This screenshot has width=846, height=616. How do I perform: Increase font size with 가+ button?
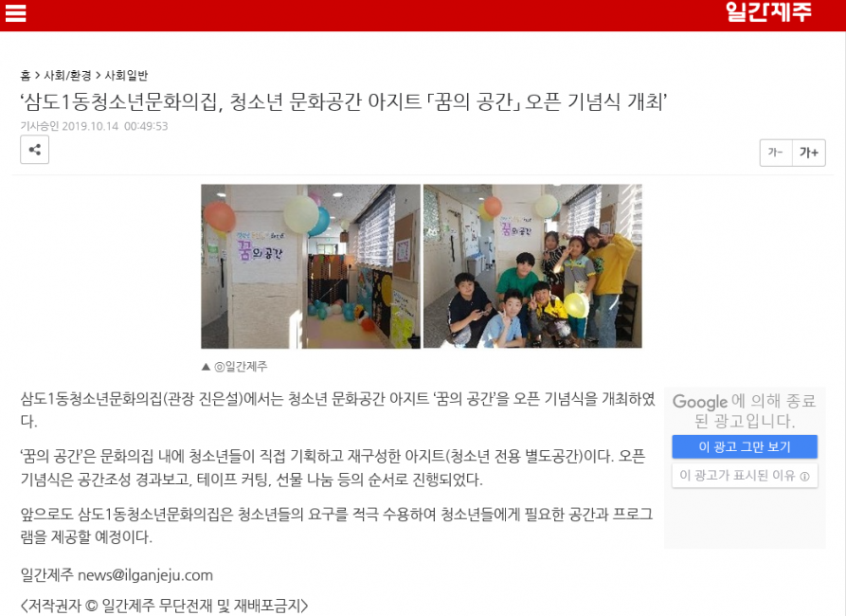pos(809,153)
